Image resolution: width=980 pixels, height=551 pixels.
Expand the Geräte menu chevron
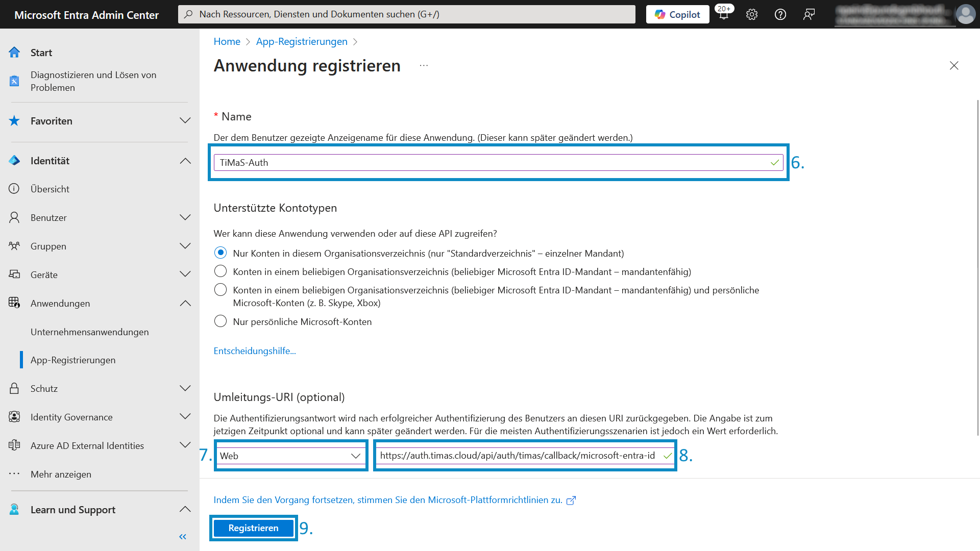[185, 274]
